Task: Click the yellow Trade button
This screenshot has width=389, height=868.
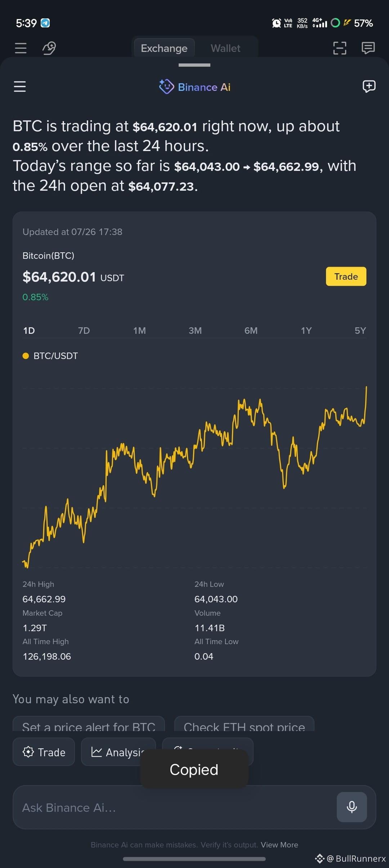Action: (346, 276)
